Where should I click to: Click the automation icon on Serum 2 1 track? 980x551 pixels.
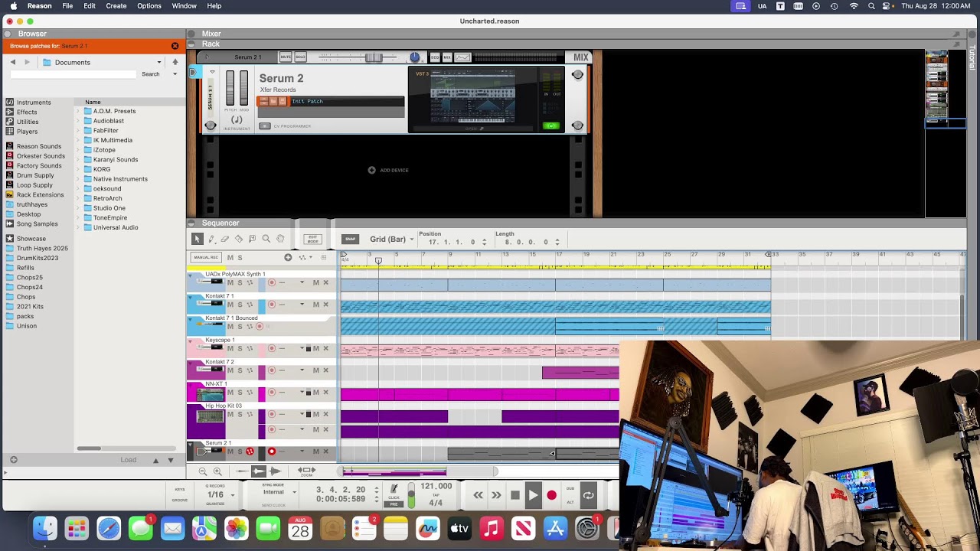tap(250, 452)
